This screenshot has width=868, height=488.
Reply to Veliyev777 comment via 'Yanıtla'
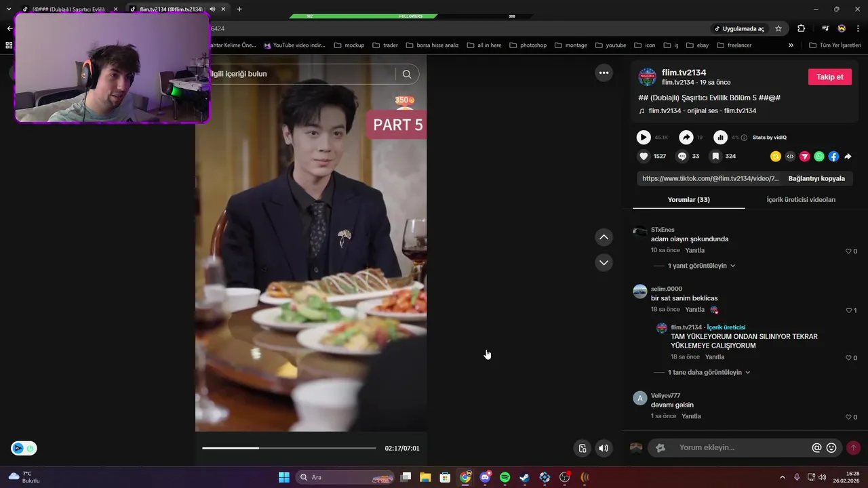pos(692,416)
